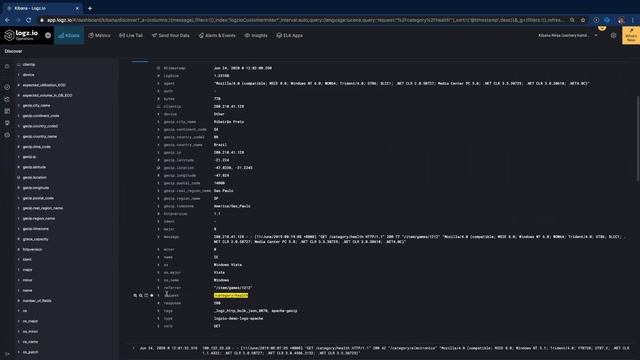The image size is (640, 360).
Task: Click highlighted /category/health request value
Action: 231,296
